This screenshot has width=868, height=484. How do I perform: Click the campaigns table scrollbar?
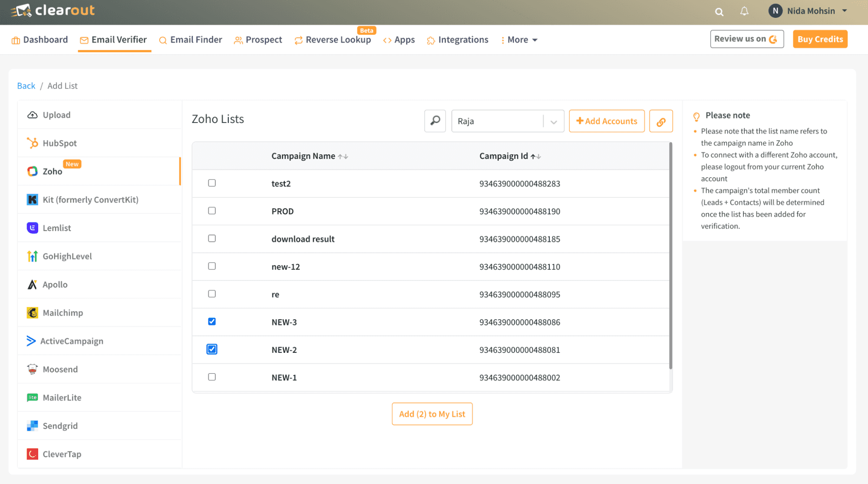click(x=670, y=256)
